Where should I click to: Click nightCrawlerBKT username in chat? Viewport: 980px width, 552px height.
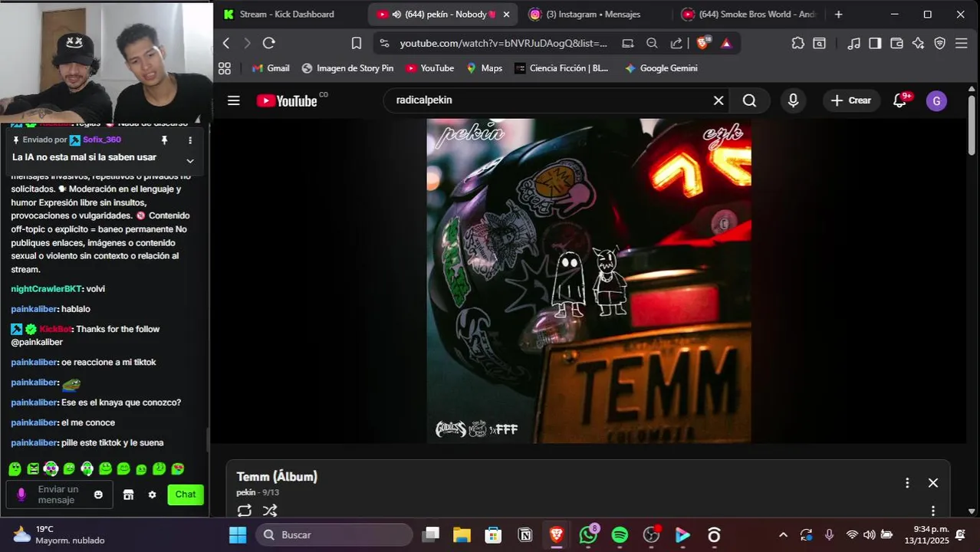coord(46,289)
